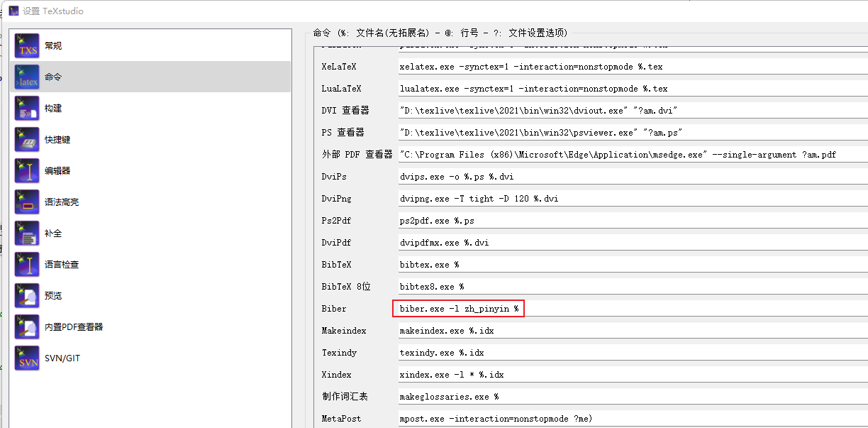This screenshot has width=868, height=428.
Task: Click the BibTeX 8位 label
Action: click(x=346, y=287)
